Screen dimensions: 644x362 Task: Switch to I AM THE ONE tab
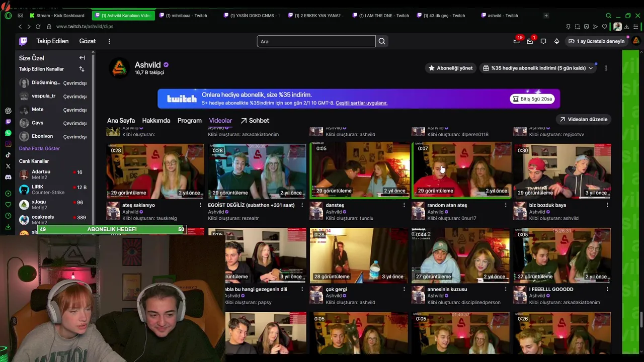coord(383,16)
